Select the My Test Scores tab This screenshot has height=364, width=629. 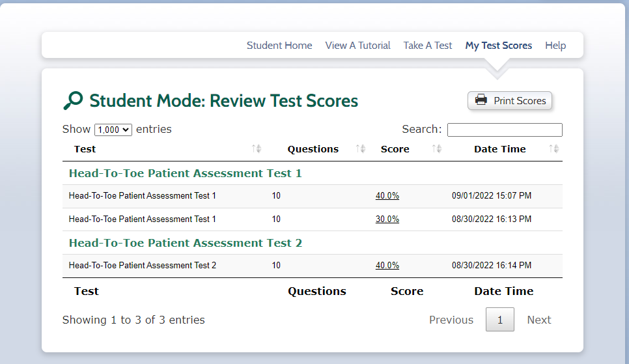(x=498, y=46)
